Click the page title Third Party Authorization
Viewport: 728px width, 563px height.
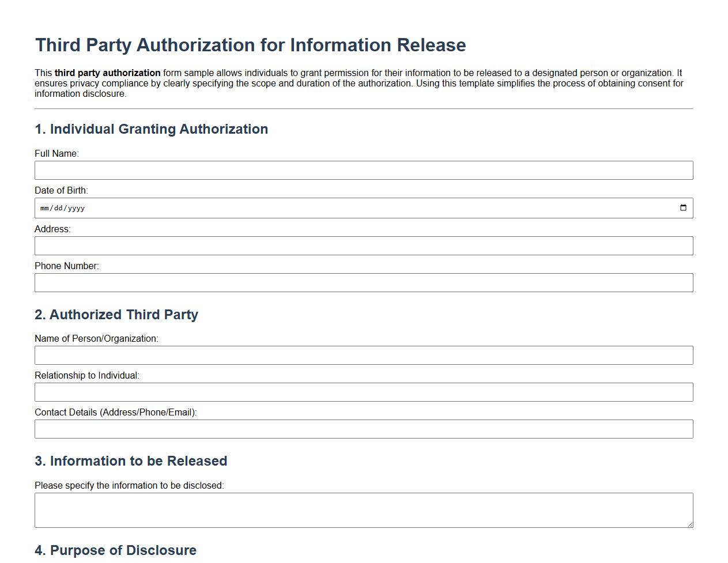click(x=251, y=44)
